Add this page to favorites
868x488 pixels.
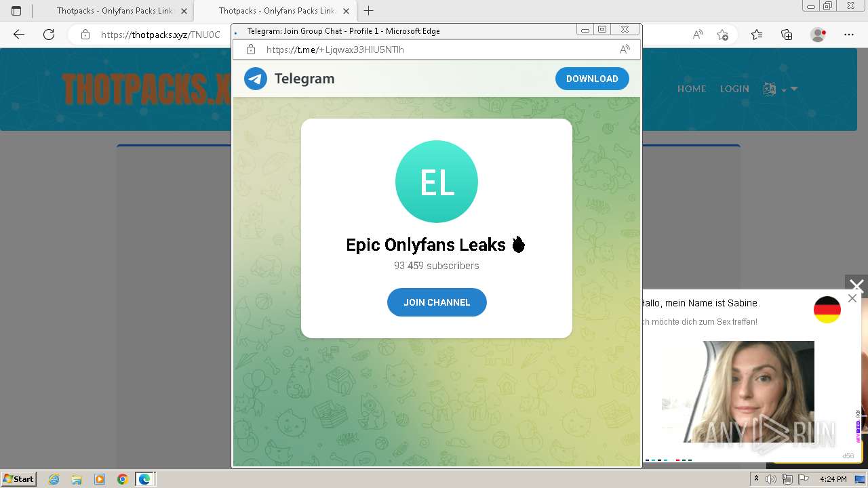[722, 35]
